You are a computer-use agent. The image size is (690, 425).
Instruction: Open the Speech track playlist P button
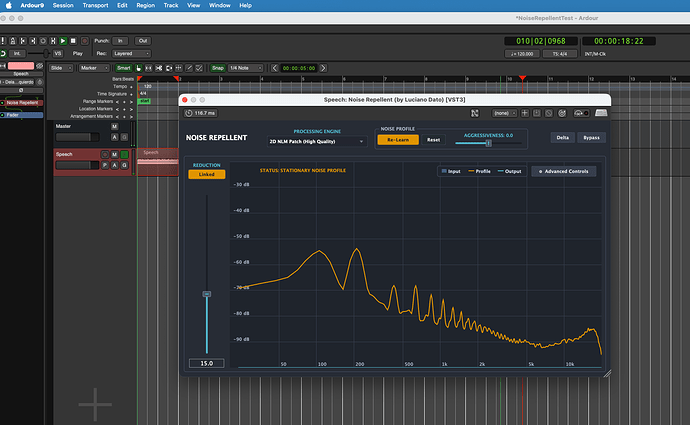105,165
